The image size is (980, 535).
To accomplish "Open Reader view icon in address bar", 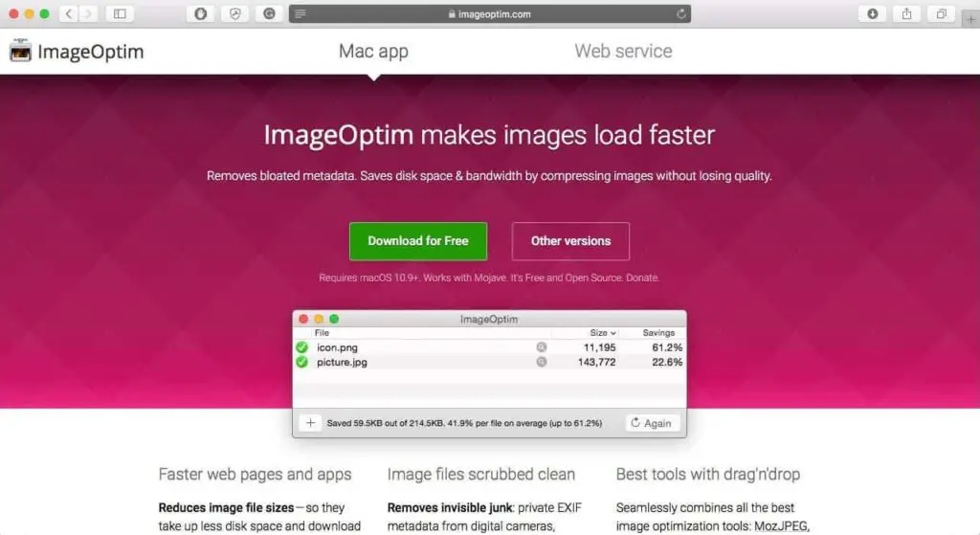I will (x=301, y=13).
